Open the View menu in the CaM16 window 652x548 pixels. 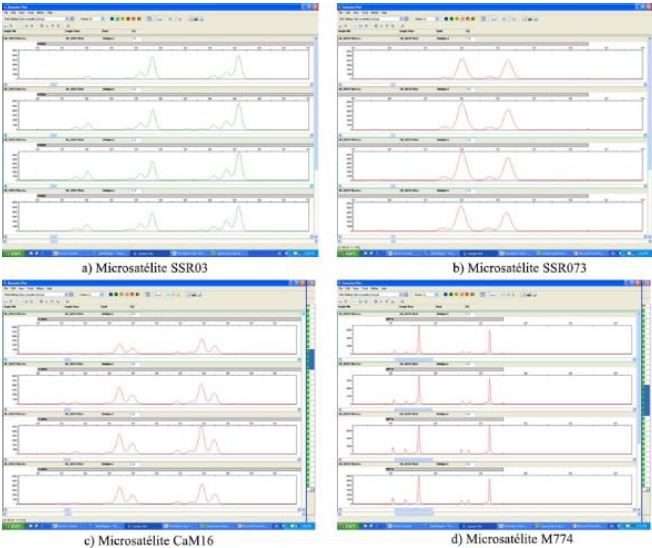(x=22, y=288)
